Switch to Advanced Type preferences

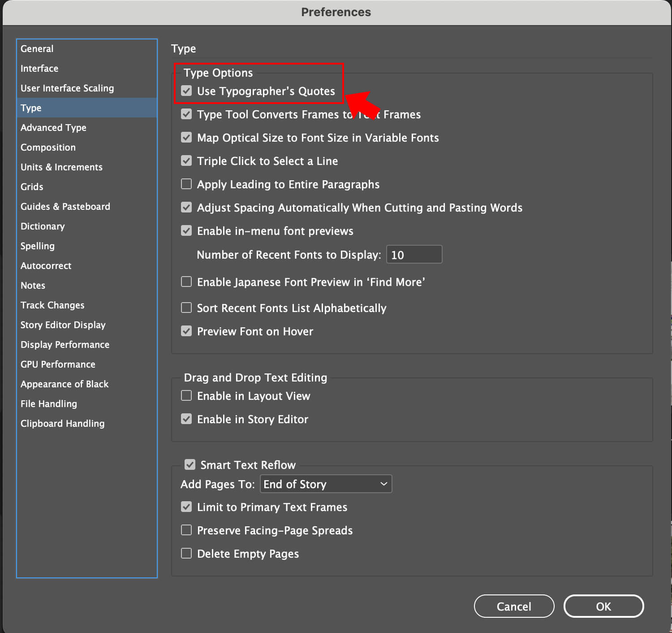(x=53, y=128)
